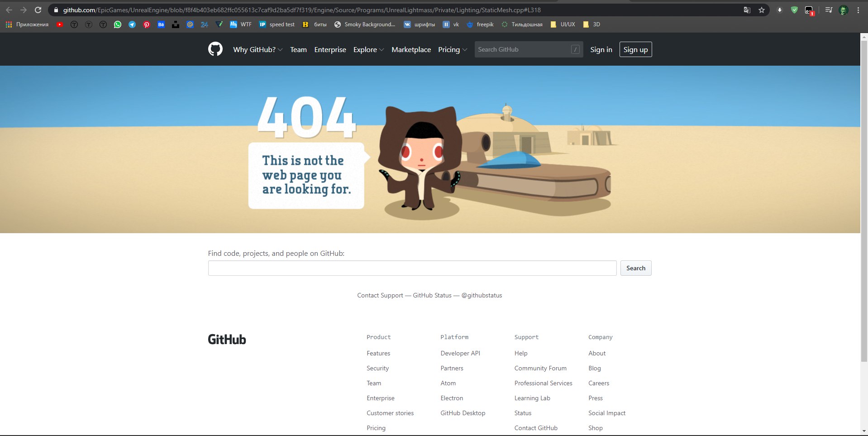Open the Smoky Background bookmark
Image resolution: width=868 pixels, height=436 pixels.
[365, 24]
